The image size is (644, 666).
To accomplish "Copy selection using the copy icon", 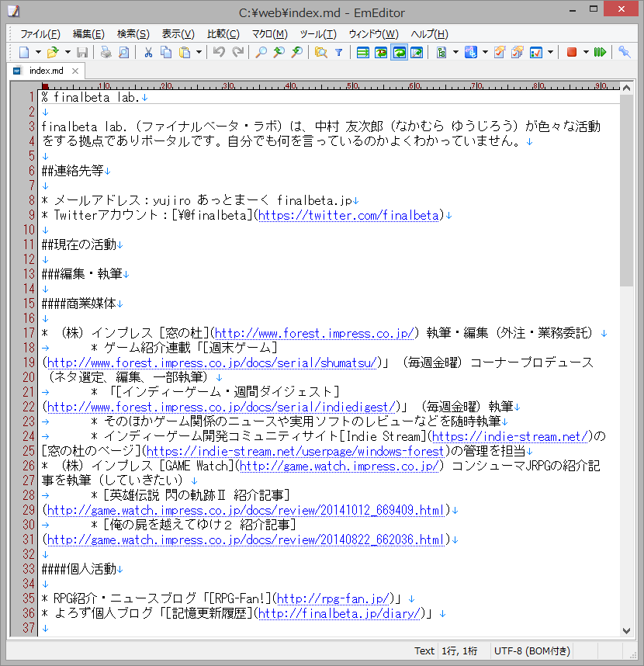I will [x=166, y=52].
